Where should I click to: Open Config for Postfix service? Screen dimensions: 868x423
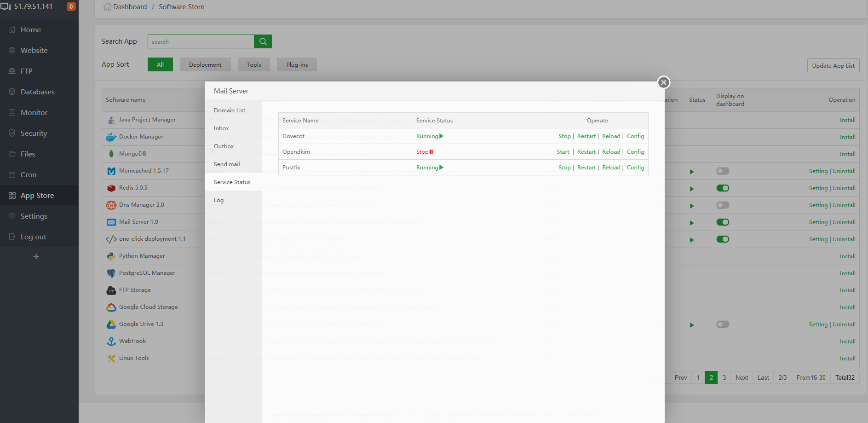(635, 168)
